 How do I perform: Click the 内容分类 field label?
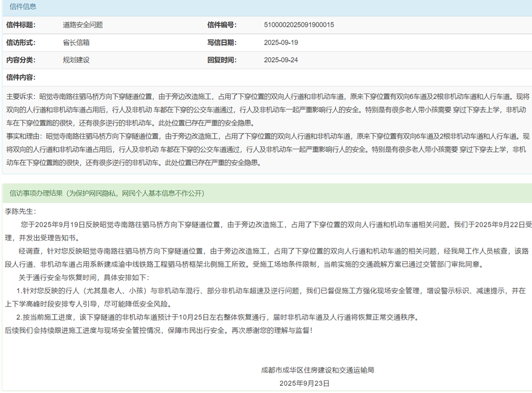point(20,60)
